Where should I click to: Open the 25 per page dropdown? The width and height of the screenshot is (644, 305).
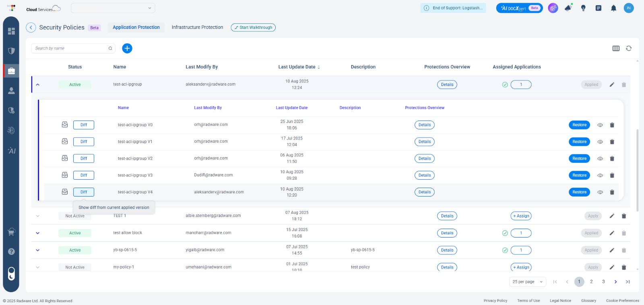527,282
